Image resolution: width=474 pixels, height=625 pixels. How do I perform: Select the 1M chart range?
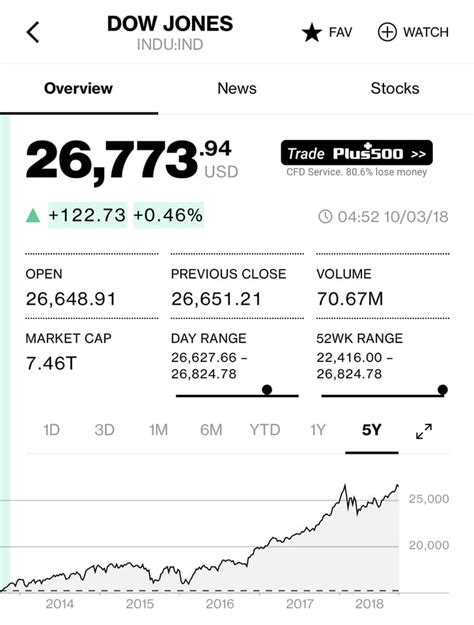158,430
